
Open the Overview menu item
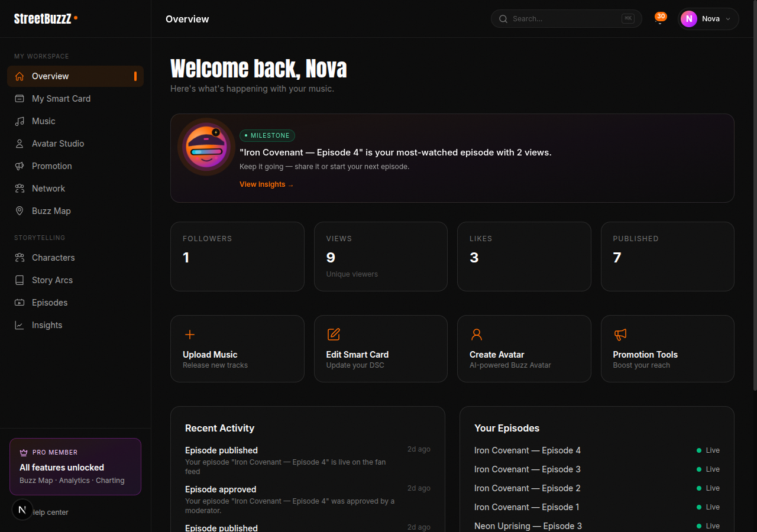coord(75,76)
